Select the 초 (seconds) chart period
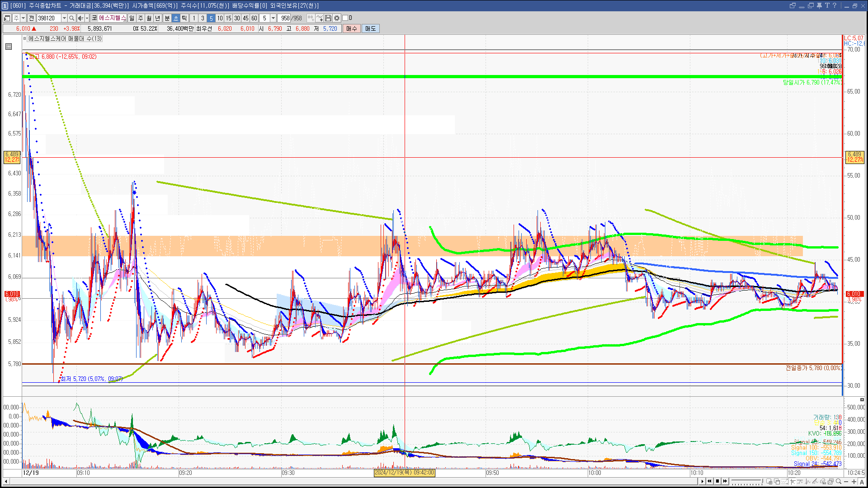 pyautogui.click(x=176, y=18)
